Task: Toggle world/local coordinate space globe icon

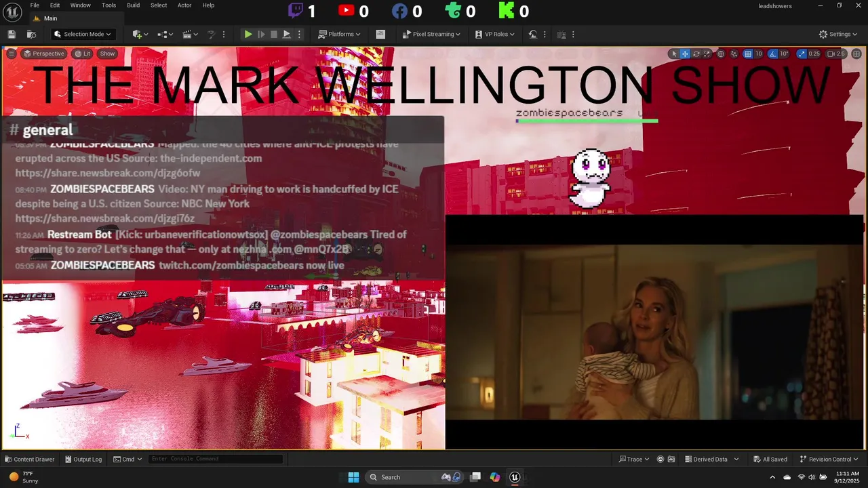Action: (721, 54)
